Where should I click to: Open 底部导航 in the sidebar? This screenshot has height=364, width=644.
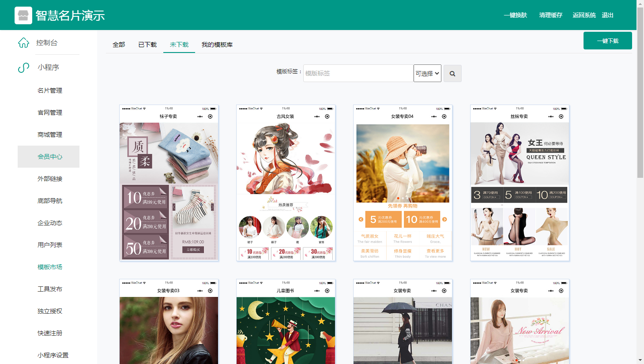[x=50, y=201]
